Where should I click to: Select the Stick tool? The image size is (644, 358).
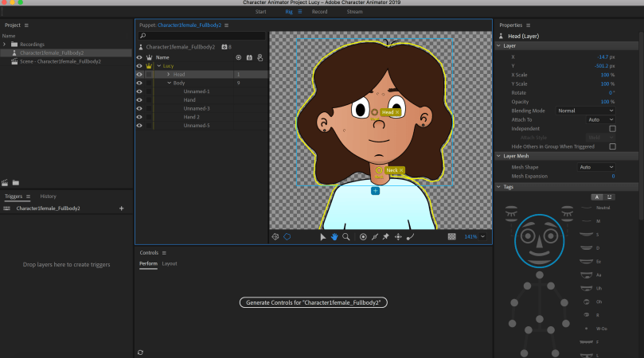375,237
